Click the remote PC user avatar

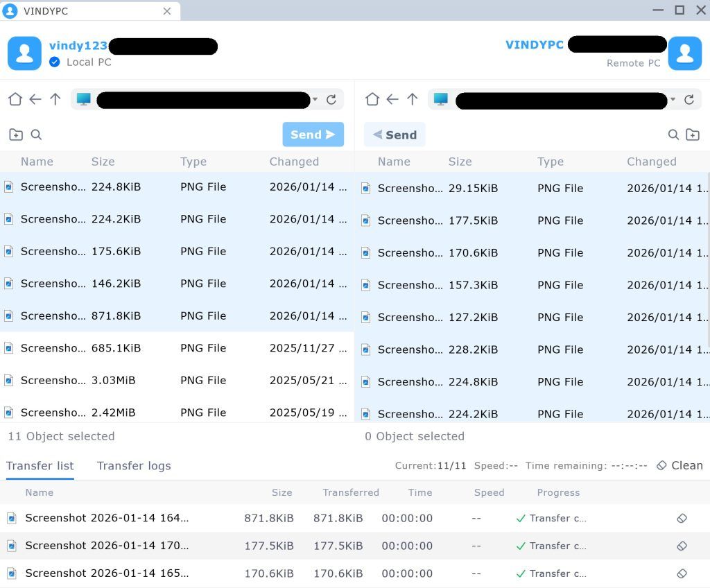pyautogui.click(x=685, y=53)
